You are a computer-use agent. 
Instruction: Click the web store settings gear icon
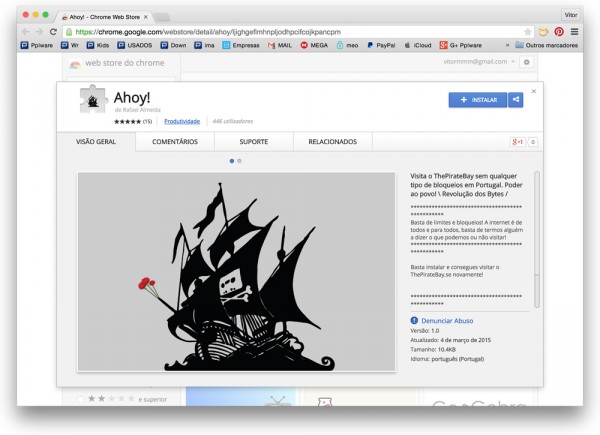click(527, 62)
